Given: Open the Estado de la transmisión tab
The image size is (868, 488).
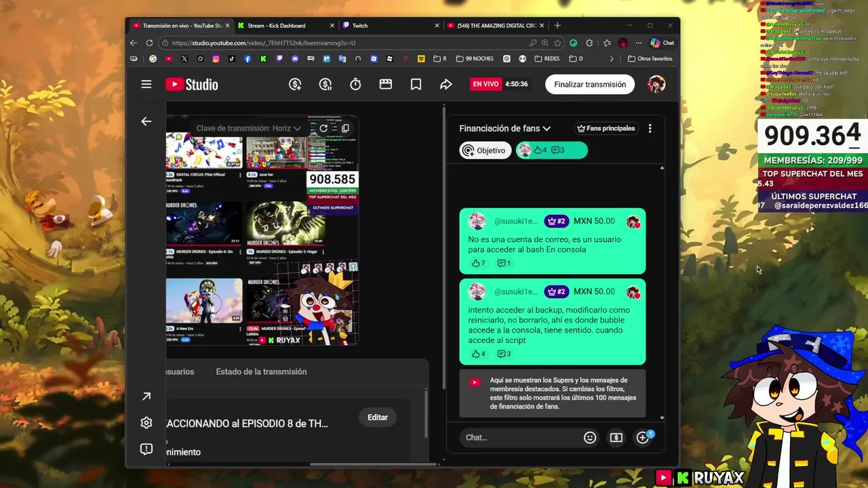Looking at the screenshot, I should (x=261, y=371).
